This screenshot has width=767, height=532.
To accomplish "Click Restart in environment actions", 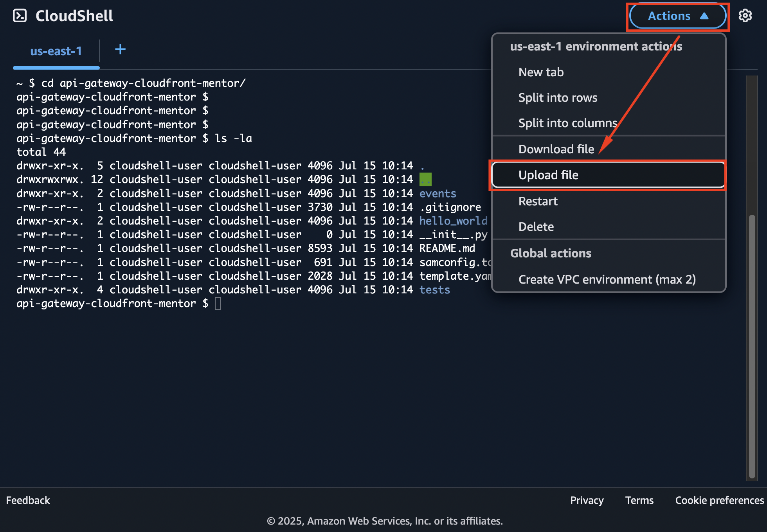I will 538,201.
